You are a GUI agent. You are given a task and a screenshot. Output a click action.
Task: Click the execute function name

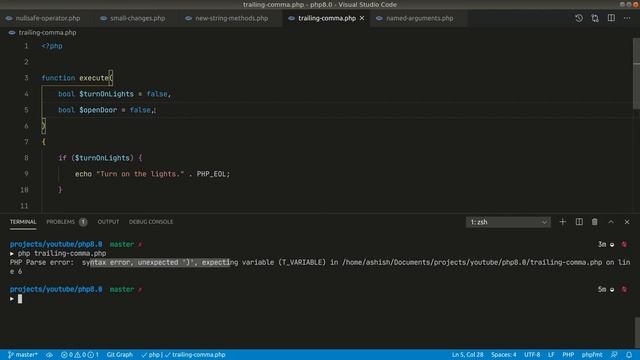click(x=94, y=78)
